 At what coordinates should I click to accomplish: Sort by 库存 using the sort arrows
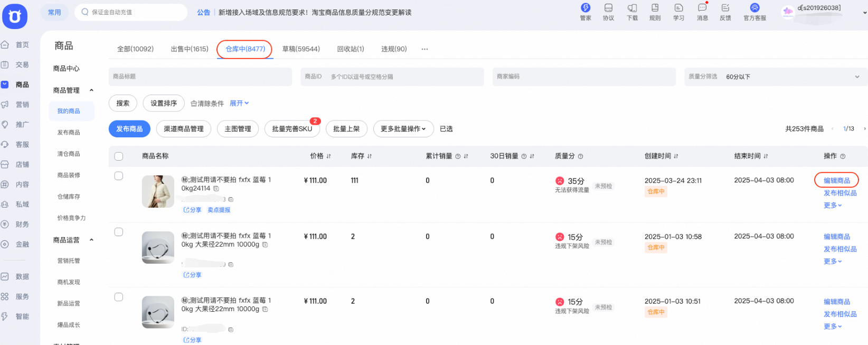(370, 156)
